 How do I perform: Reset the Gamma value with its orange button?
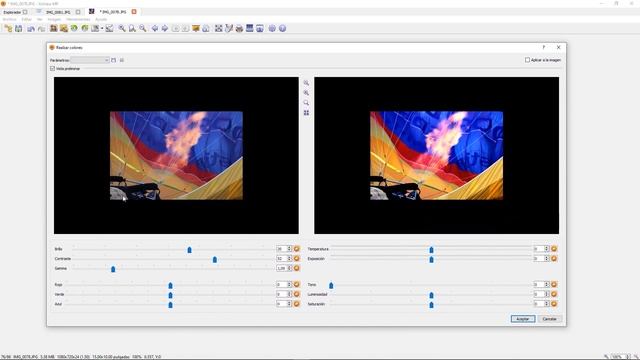(x=297, y=268)
